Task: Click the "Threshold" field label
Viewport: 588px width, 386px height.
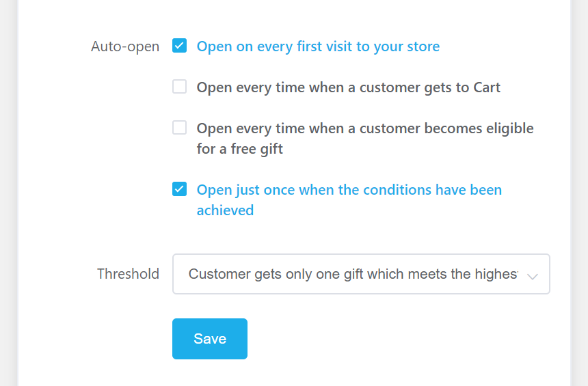Action: click(128, 274)
